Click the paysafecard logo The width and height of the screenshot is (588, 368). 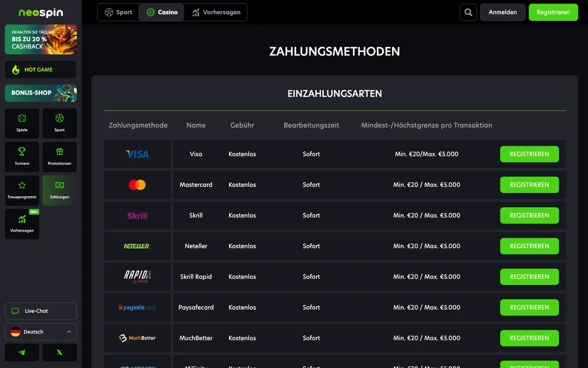[x=137, y=307]
